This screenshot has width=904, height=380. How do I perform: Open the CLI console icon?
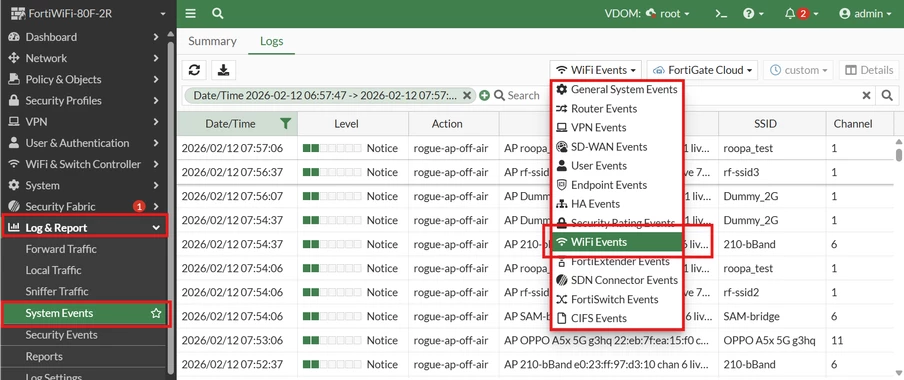click(x=721, y=13)
